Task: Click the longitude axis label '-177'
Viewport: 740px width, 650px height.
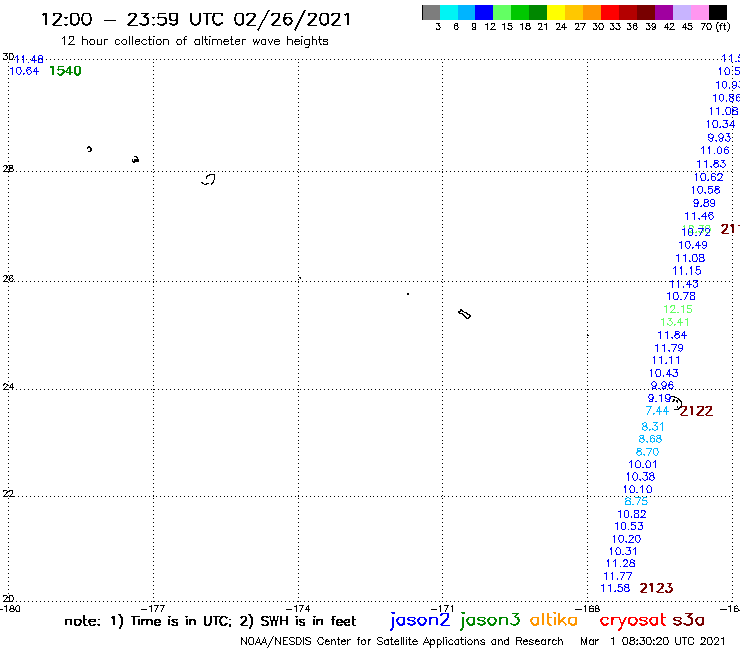Action: 153,608
